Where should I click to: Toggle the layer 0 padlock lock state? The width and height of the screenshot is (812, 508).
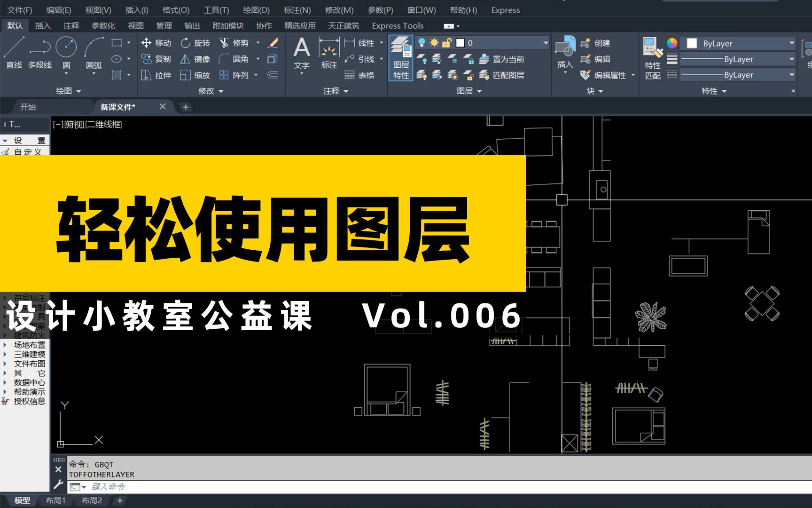coord(446,43)
